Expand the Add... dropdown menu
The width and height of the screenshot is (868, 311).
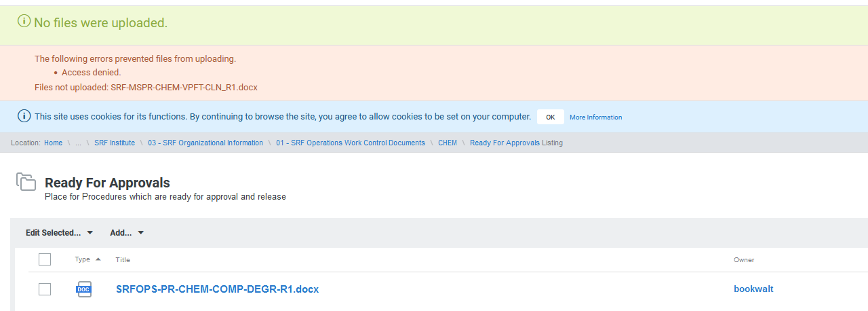click(x=127, y=233)
